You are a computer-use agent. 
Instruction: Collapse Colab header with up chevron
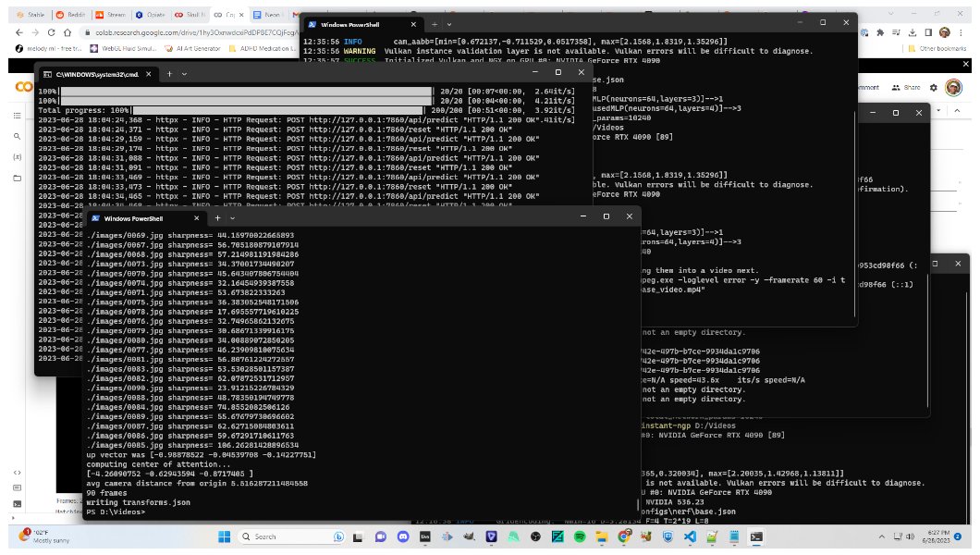click(957, 111)
